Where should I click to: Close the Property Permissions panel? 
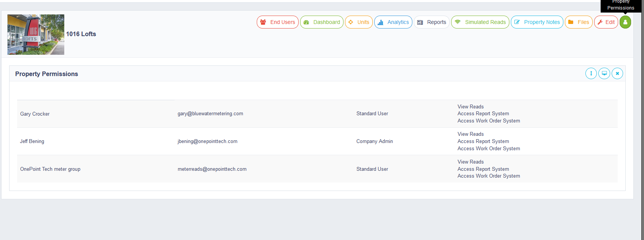pyautogui.click(x=617, y=73)
